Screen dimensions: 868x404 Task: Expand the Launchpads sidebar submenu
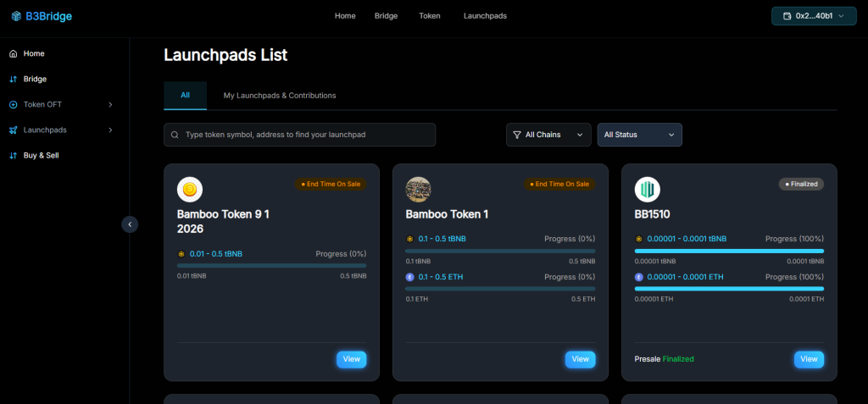(x=110, y=130)
